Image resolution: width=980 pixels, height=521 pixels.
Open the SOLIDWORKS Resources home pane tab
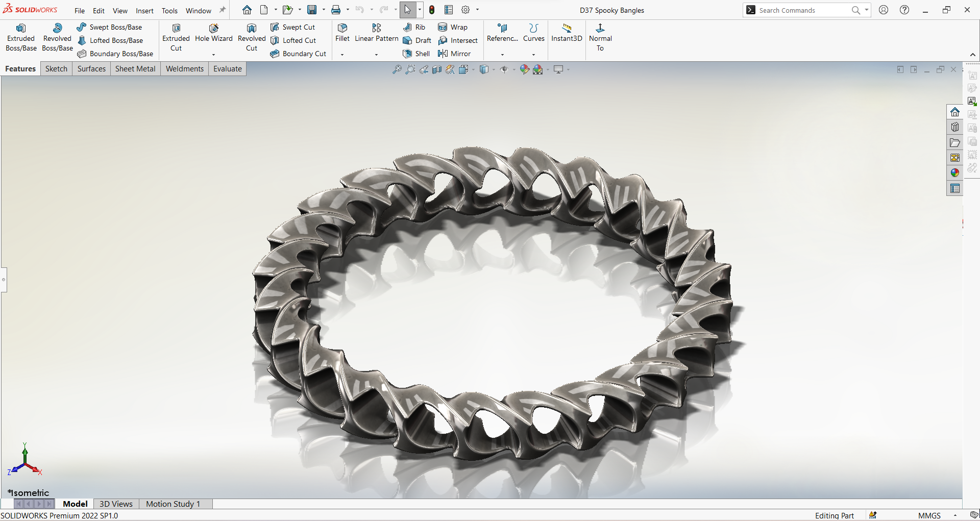[x=954, y=112]
